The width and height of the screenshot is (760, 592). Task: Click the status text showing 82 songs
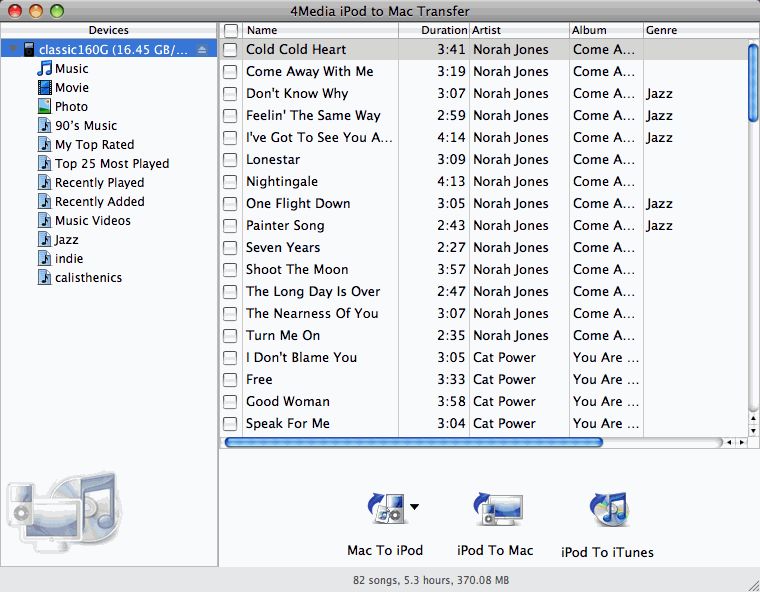point(431,580)
